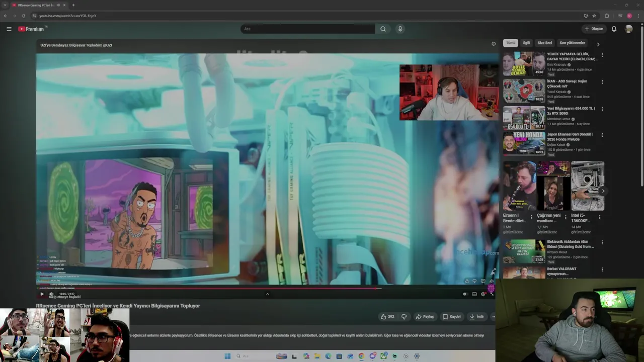Open options for YEMEK YAPMAYA GELDİK video
Viewport: 644px width, 362px height.
[x=602, y=55]
